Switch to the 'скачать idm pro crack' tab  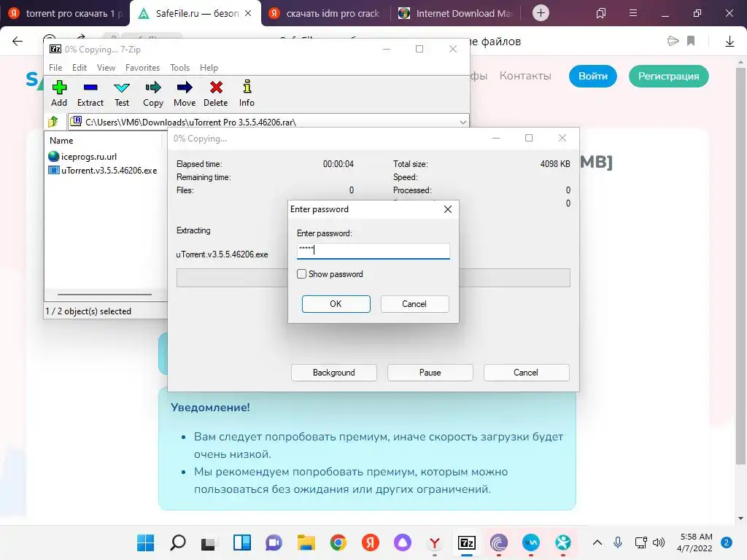tap(325, 13)
